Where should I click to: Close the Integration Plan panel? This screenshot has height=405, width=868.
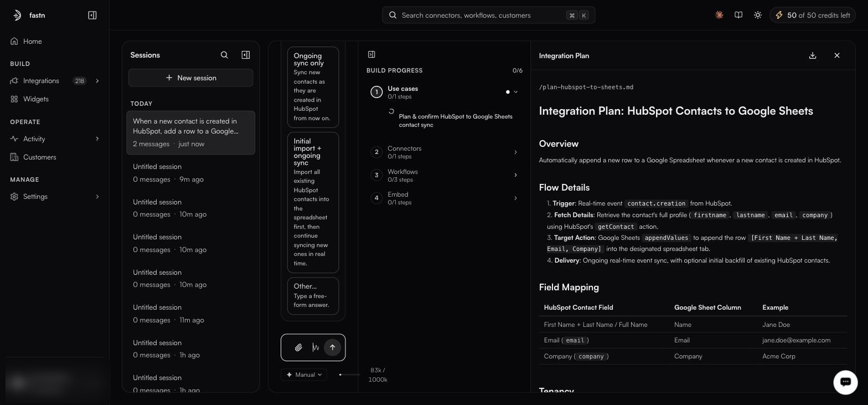(837, 55)
